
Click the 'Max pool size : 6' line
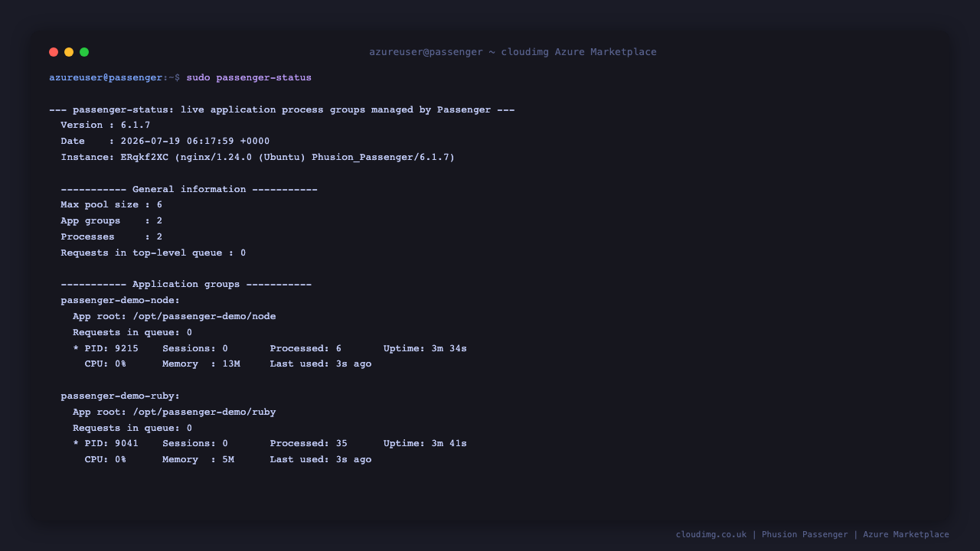click(x=112, y=205)
